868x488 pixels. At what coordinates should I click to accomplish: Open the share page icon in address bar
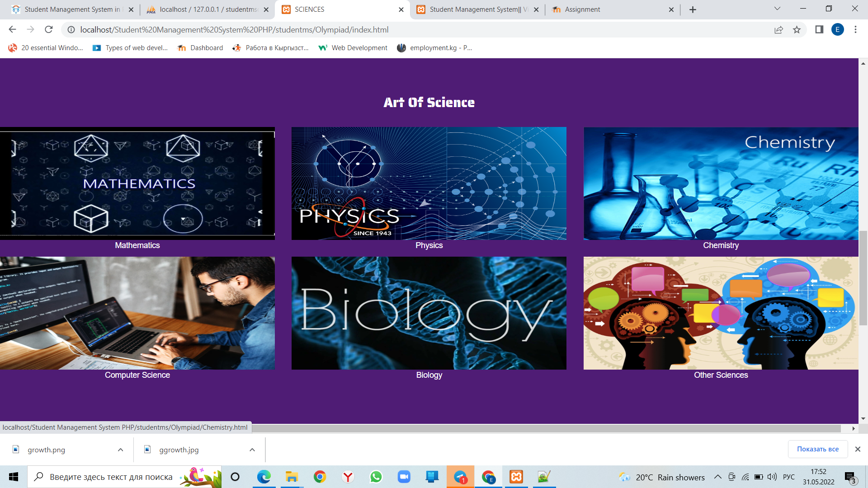pos(778,30)
